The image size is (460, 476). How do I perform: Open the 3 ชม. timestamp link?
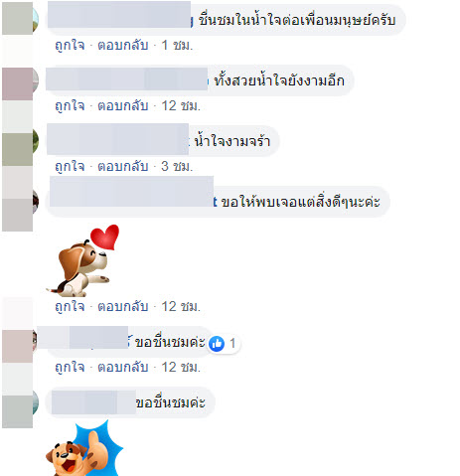tap(177, 166)
